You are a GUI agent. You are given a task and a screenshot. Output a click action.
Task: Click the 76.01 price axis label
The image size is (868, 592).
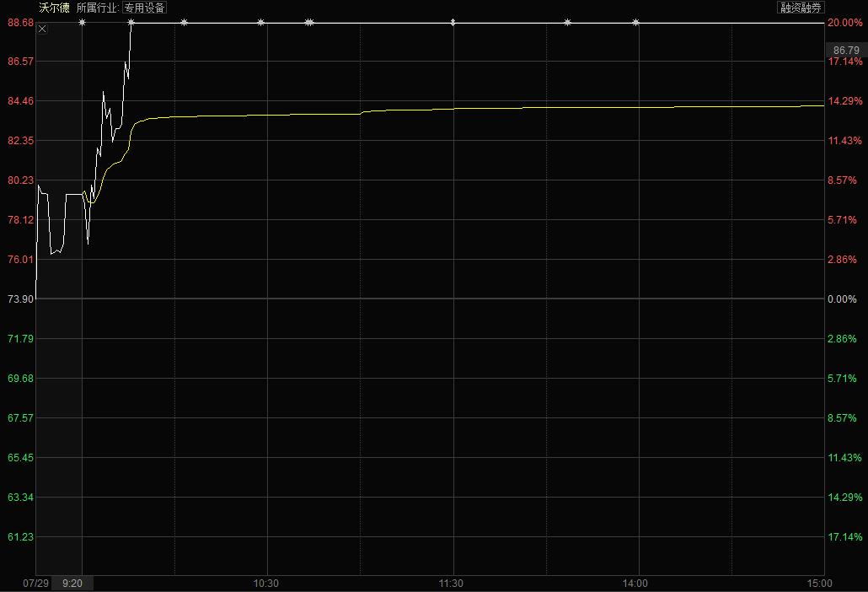click(20, 259)
